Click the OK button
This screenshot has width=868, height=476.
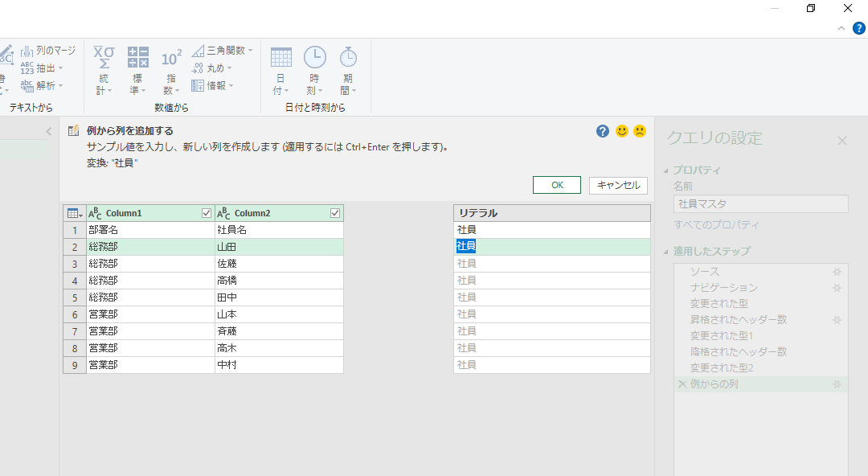click(557, 185)
